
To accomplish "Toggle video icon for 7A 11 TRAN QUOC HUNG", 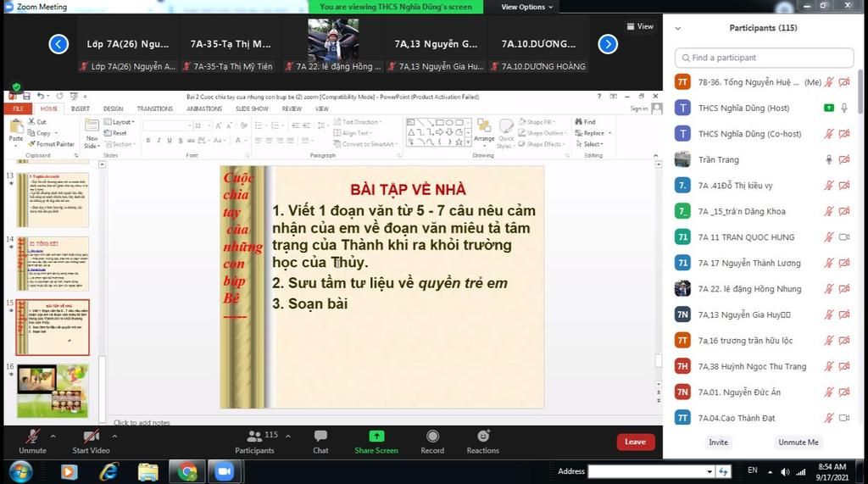I will (844, 237).
